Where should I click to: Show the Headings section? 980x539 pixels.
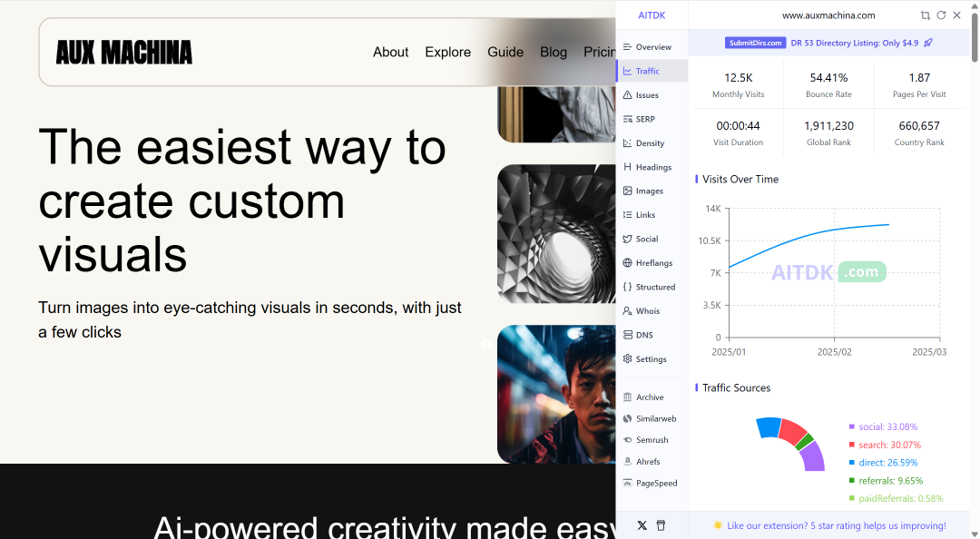pyautogui.click(x=652, y=167)
